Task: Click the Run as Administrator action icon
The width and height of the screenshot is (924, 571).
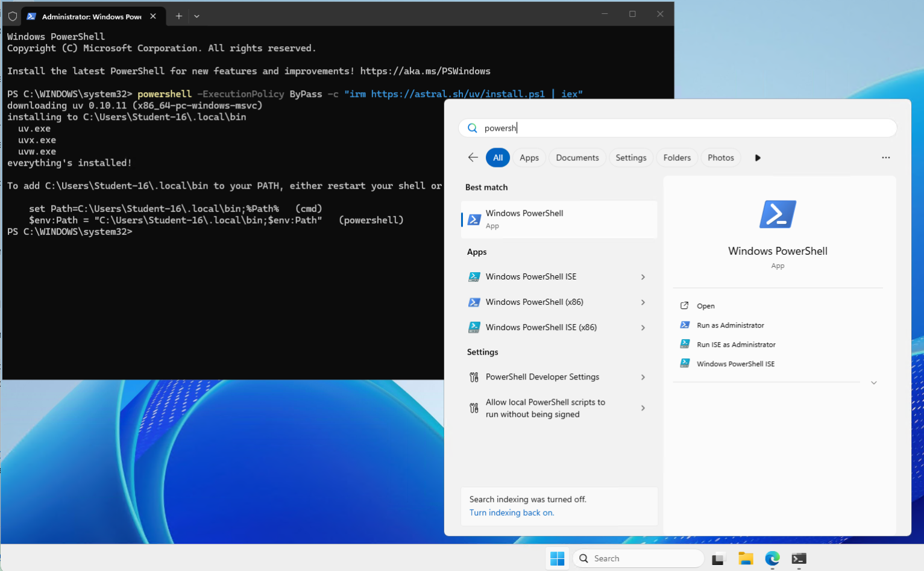Action: (x=685, y=325)
